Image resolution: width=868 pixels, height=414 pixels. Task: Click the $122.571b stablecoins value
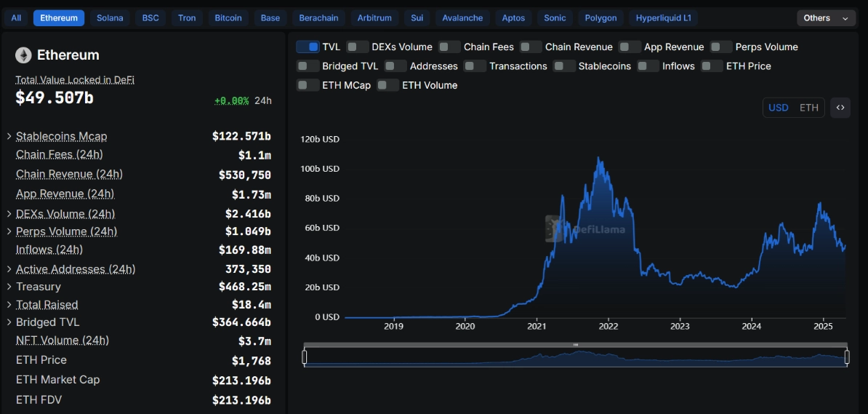(241, 136)
